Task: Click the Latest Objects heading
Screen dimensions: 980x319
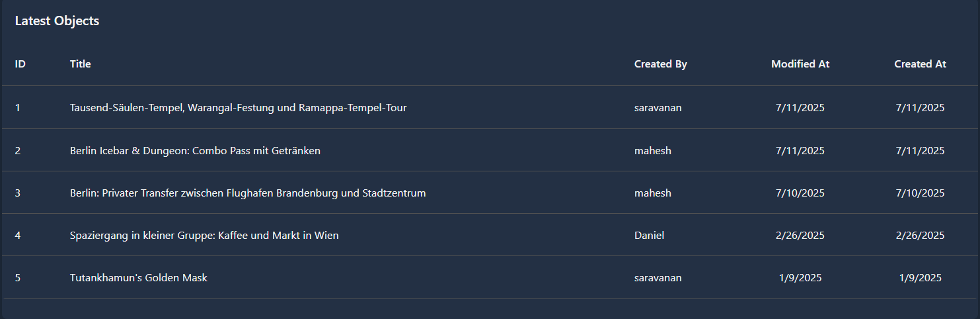Action: 57,21
